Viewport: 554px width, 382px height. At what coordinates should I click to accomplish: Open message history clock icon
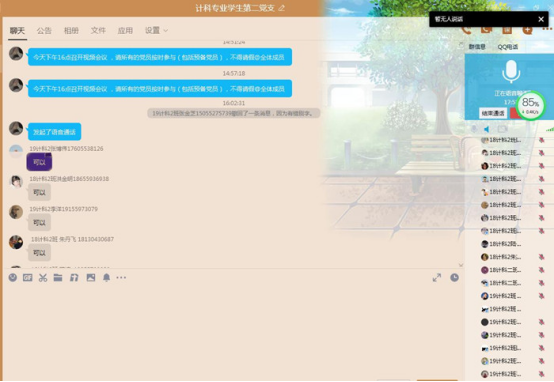pyautogui.click(x=454, y=277)
